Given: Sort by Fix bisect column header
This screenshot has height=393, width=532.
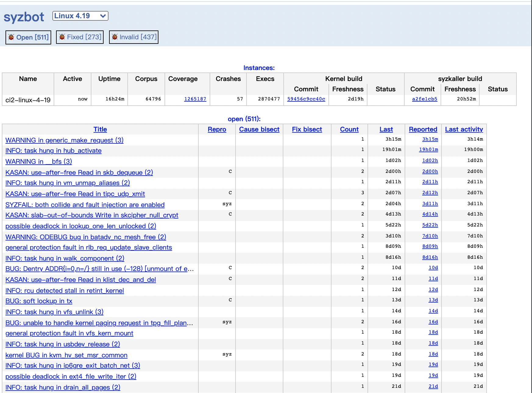Looking at the screenshot, I should point(307,129).
